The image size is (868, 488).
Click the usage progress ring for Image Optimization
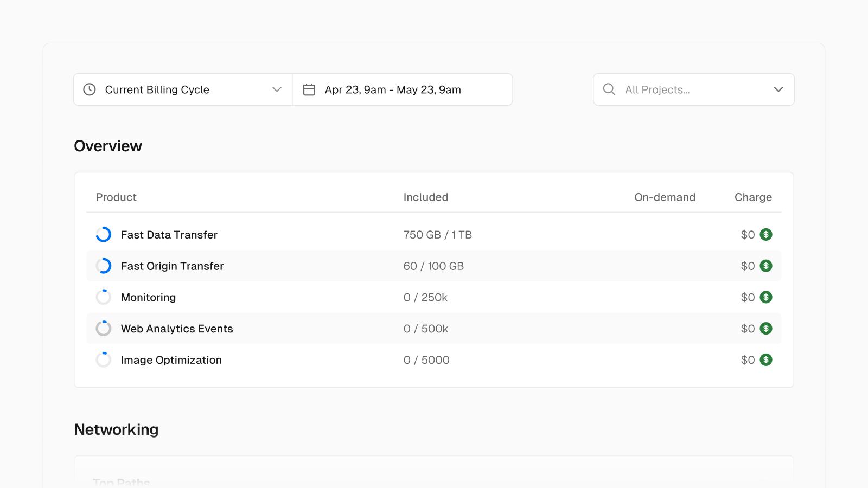pyautogui.click(x=103, y=359)
